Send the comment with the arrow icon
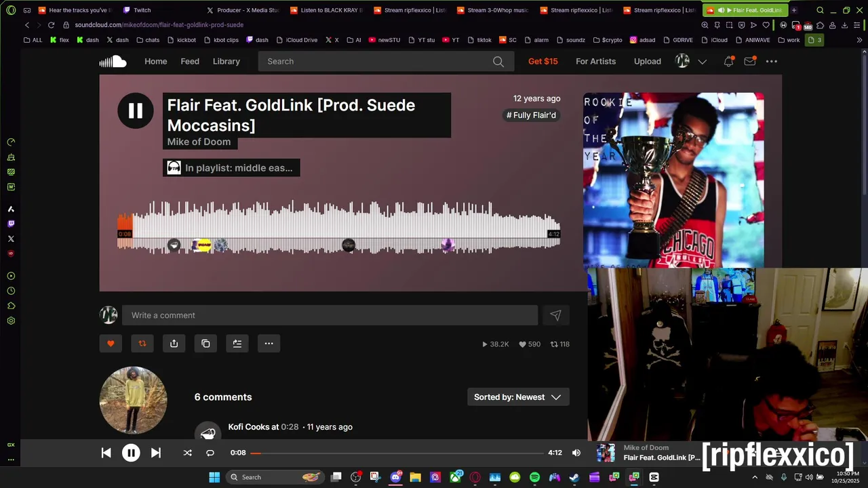868x488 pixels. tap(555, 315)
